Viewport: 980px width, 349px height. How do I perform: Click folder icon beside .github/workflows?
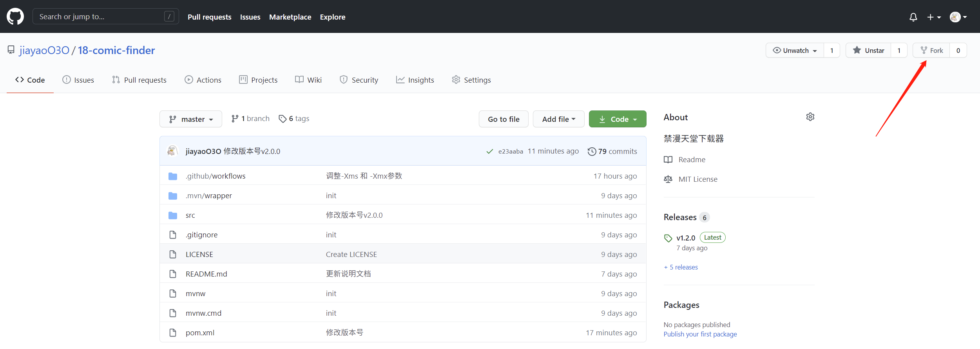click(x=173, y=176)
